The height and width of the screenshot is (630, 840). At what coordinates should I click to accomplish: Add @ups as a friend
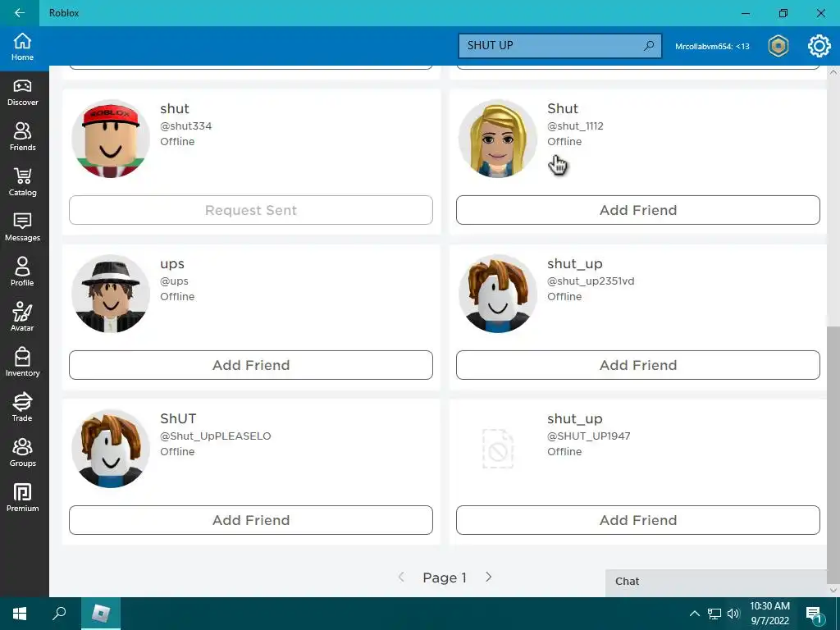(x=251, y=365)
